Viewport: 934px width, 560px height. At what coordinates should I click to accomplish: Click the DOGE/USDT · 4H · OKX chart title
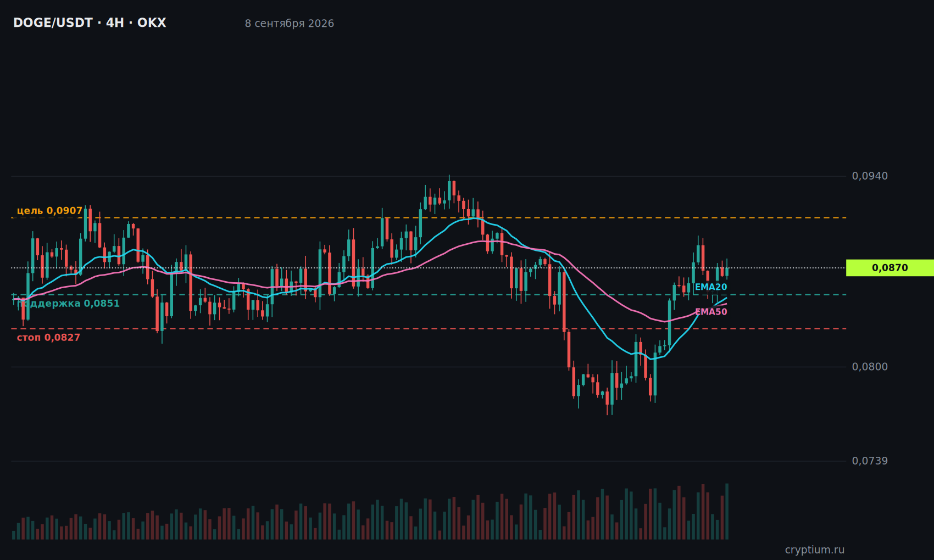pyautogui.click(x=90, y=23)
